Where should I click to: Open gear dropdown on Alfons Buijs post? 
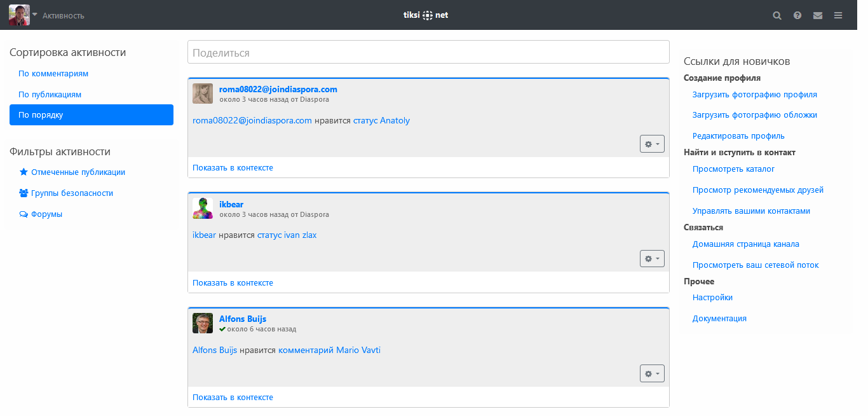pos(652,373)
